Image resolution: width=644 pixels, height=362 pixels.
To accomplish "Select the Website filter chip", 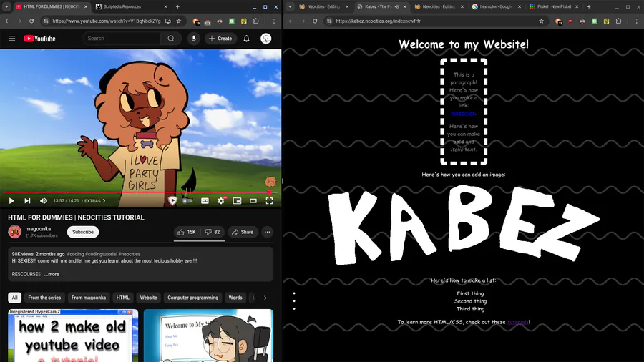I will [x=148, y=298].
